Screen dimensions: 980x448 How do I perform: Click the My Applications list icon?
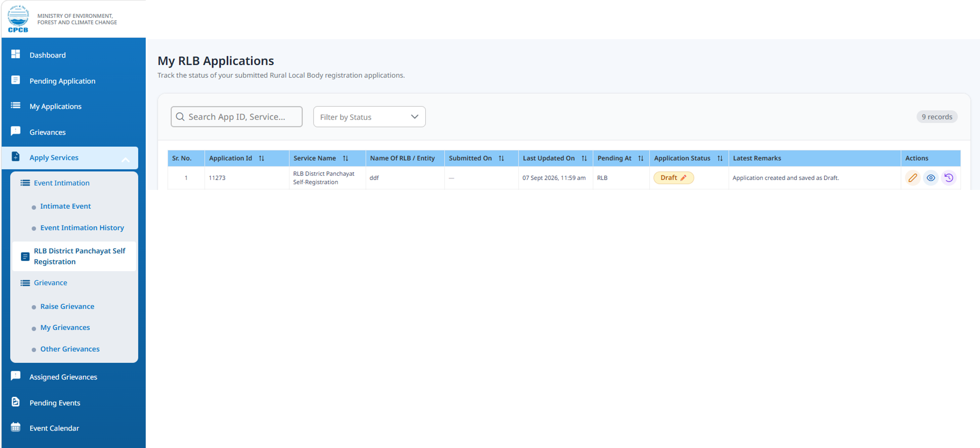15,105
